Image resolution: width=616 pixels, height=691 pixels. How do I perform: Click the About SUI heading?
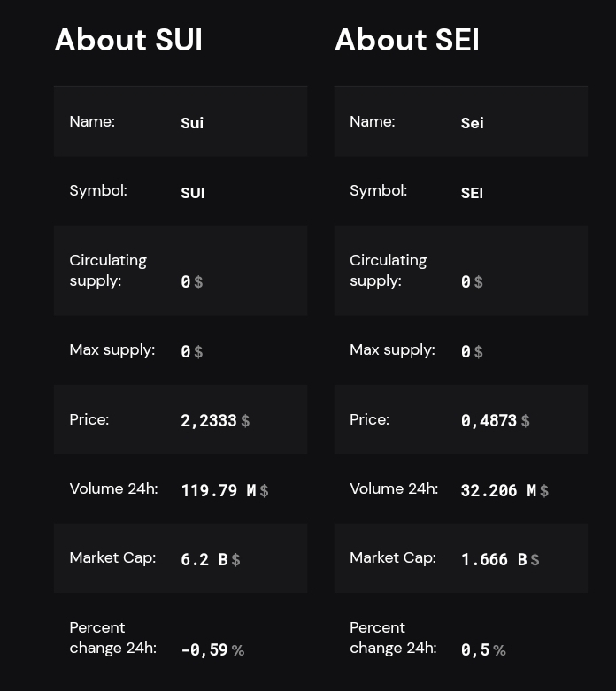click(128, 40)
